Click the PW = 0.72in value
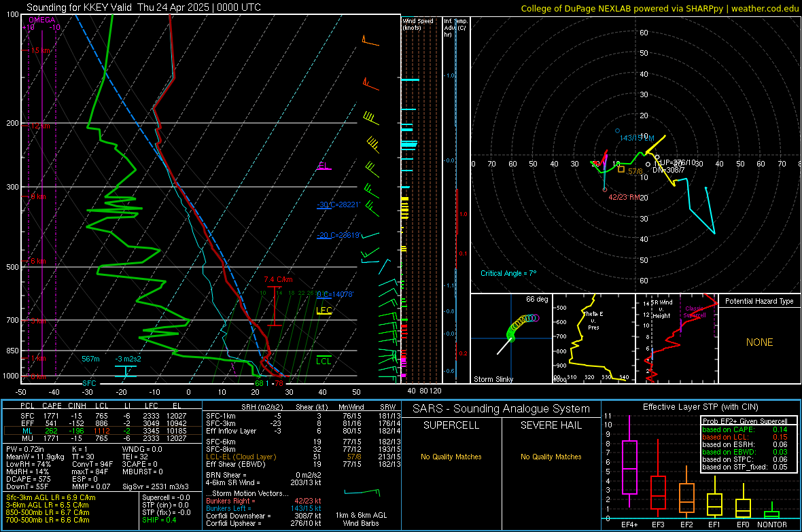 tap(25, 449)
